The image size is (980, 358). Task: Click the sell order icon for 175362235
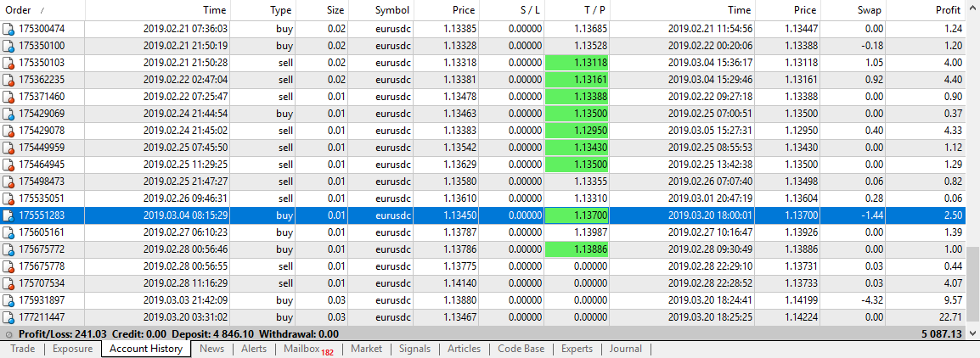pyautogui.click(x=8, y=80)
